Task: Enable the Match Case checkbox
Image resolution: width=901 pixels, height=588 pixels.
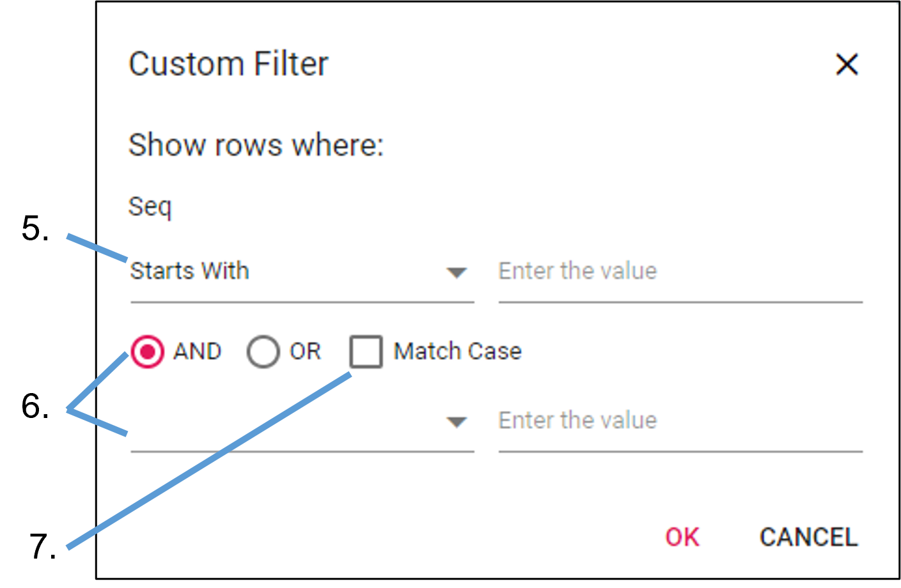Action: (x=366, y=352)
